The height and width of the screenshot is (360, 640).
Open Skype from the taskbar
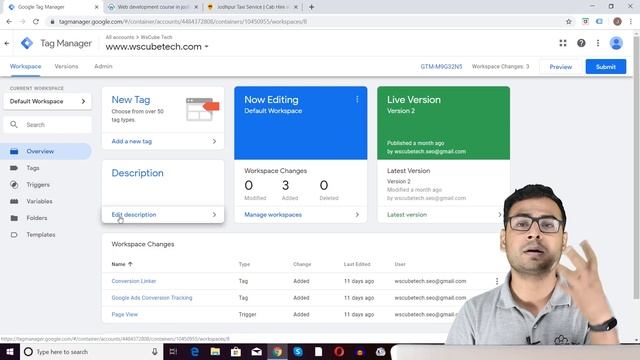[298, 351]
